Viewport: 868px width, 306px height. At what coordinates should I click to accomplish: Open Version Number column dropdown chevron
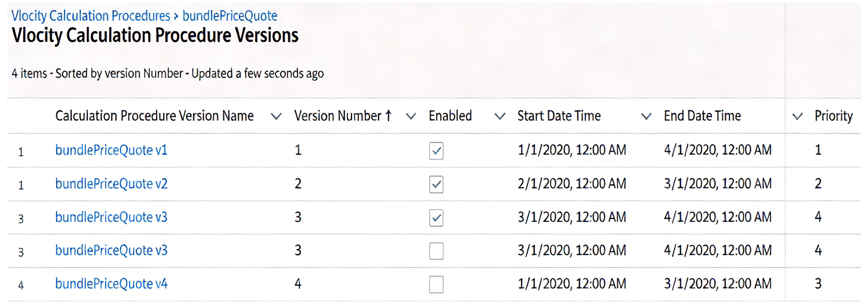(x=410, y=117)
